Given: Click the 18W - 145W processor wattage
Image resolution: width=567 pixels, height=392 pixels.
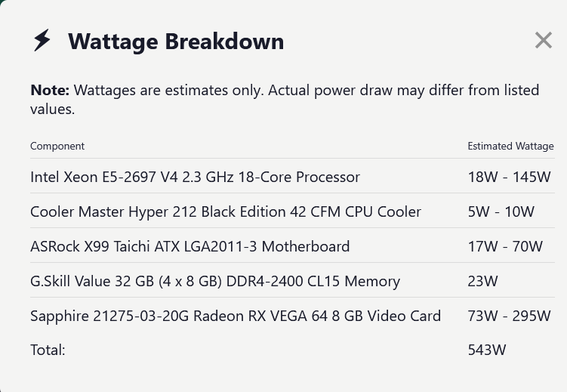Looking at the screenshot, I should click(509, 177).
